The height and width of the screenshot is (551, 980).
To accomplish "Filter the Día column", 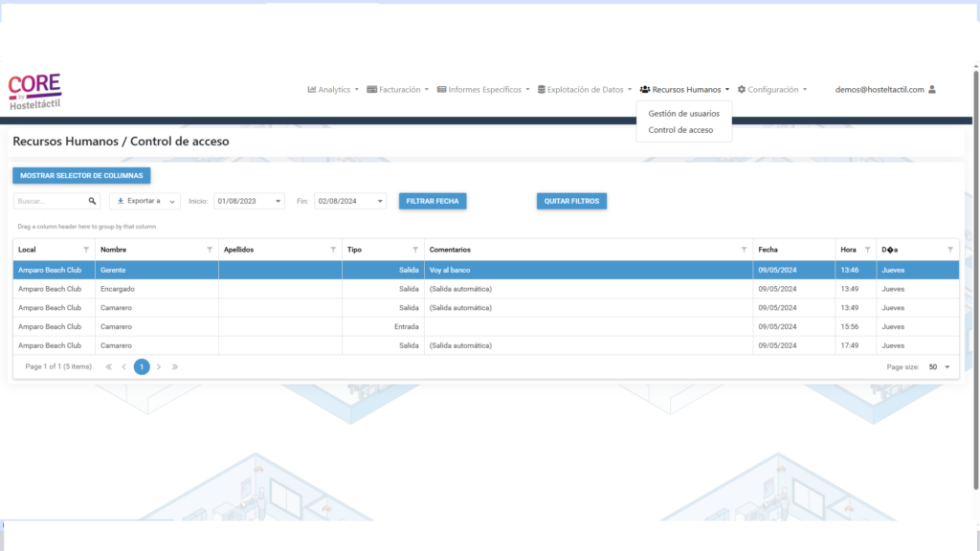I will point(950,250).
